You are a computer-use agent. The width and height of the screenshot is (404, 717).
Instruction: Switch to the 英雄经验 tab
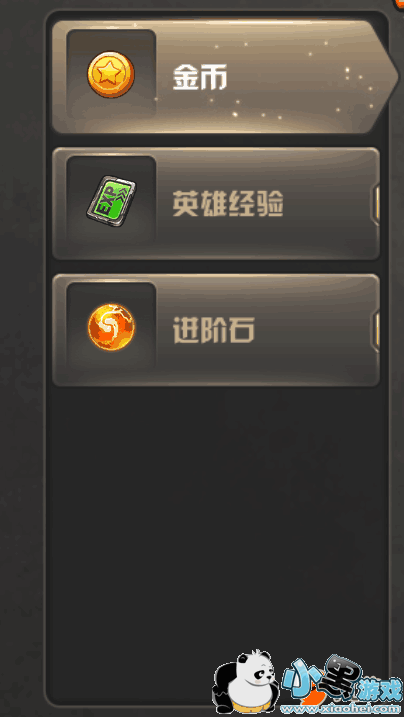(x=216, y=203)
